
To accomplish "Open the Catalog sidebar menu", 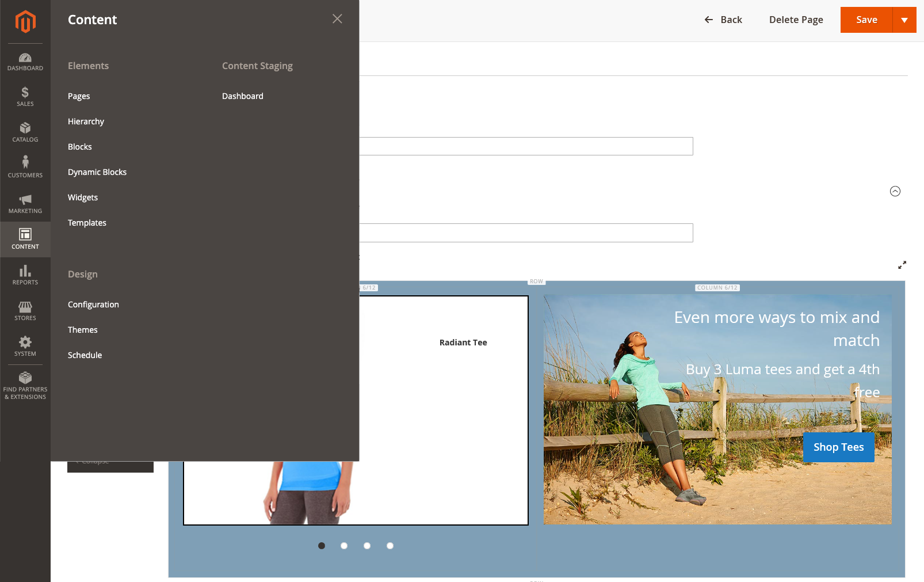I will [25, 132].
